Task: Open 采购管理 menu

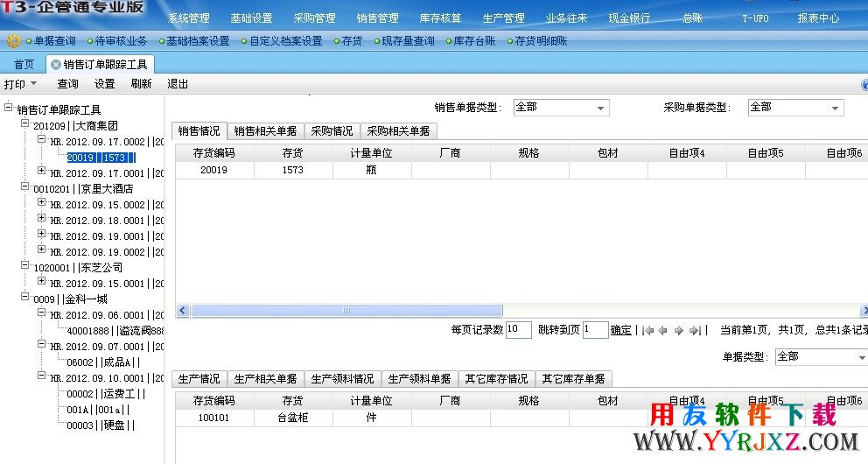Action: (x=315, y=18)
